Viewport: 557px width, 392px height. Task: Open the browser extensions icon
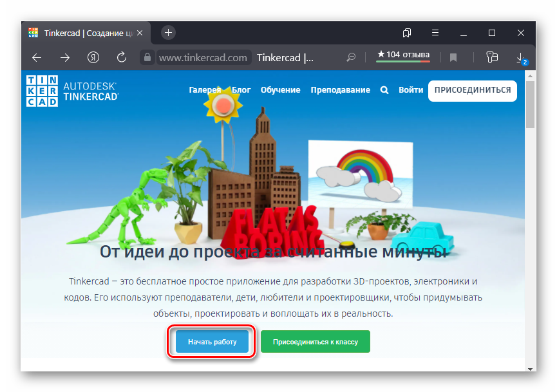click(x=492, y=57)
